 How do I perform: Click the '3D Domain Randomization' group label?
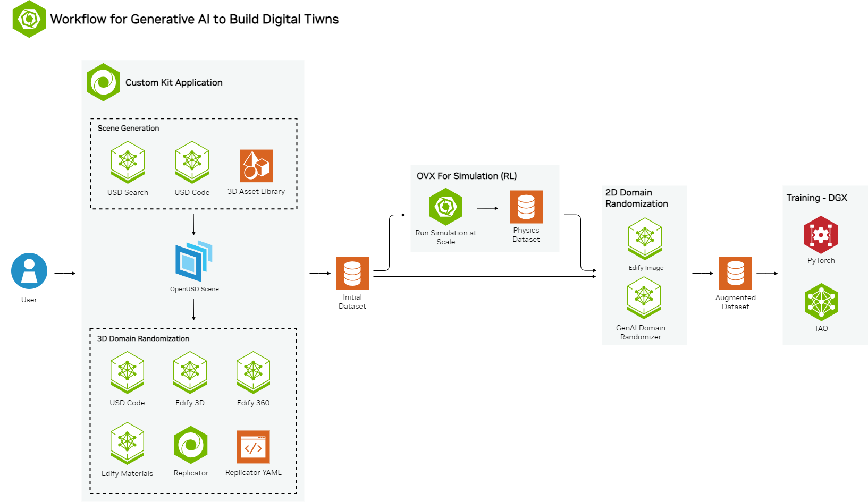pos(143,338)
